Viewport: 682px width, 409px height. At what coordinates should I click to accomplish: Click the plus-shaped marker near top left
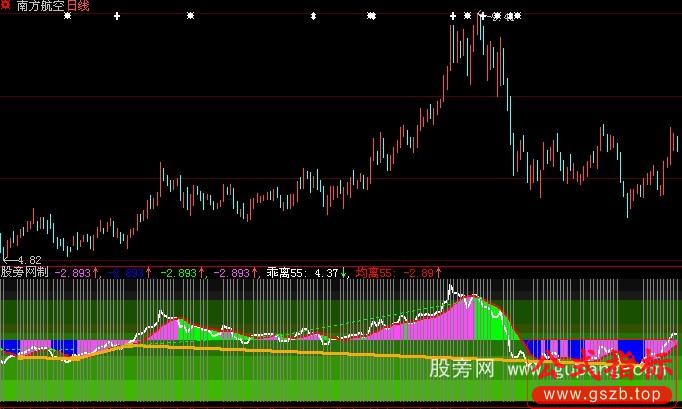118,17
